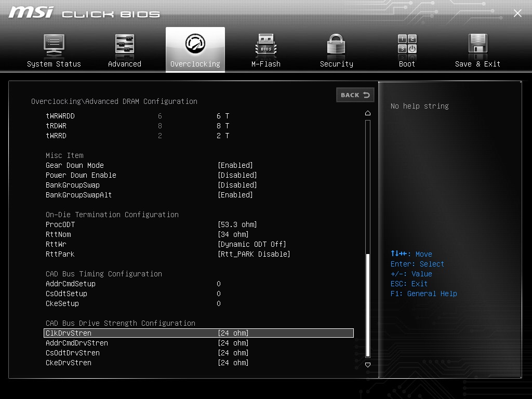
Task: Click the 'F1: General Help' hint text
Action: click(x=424, y=294)
